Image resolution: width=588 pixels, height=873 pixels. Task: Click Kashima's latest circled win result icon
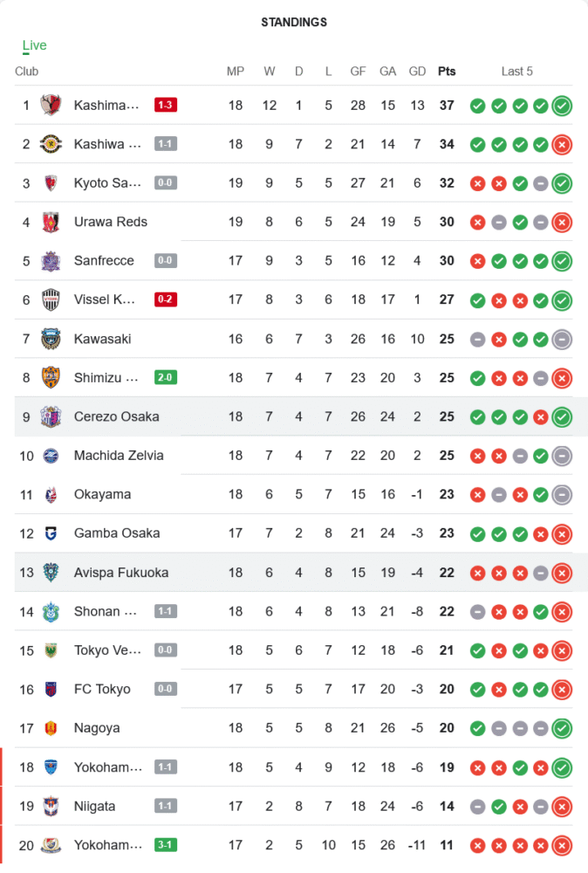[x=563, y=106]
